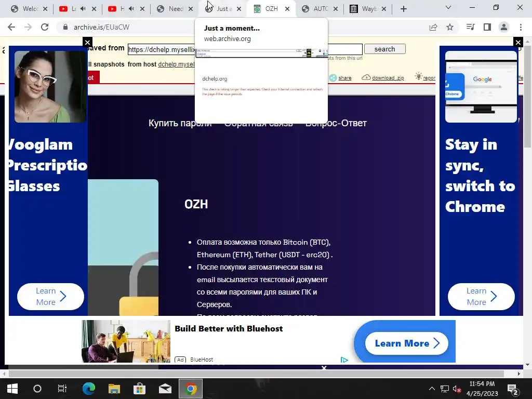The height and width of the screenshot is (399, 532).
Task: Click the Google Chrome monitor ad image
Action: [x=481, y=87]
